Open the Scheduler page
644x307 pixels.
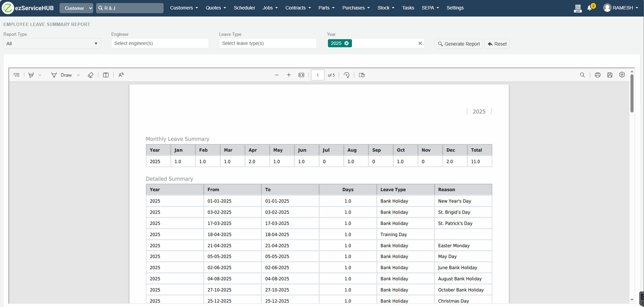tap(244, 8)
